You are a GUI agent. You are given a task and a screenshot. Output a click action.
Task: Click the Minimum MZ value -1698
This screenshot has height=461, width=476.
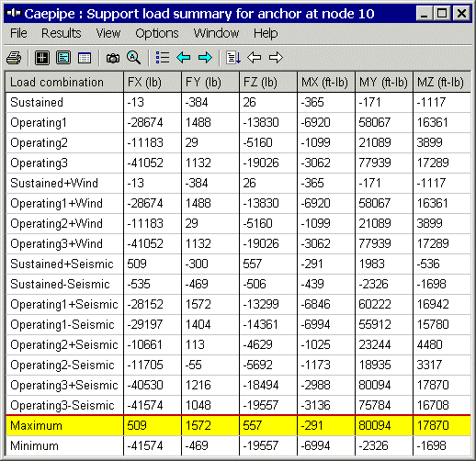pyautogui.click(x=431, y=445)
